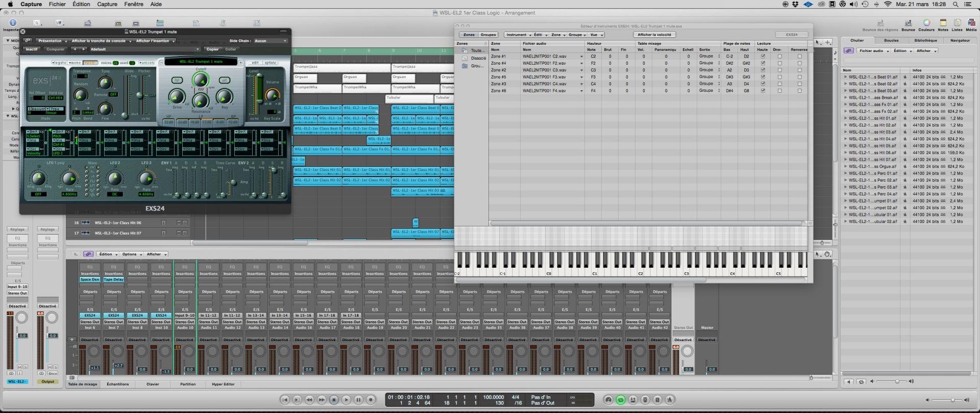Open the Inspector panel icon
Image resolution: width=980 pixels, height=413 pixels.
pyautogui.click(x=13, y=22)
